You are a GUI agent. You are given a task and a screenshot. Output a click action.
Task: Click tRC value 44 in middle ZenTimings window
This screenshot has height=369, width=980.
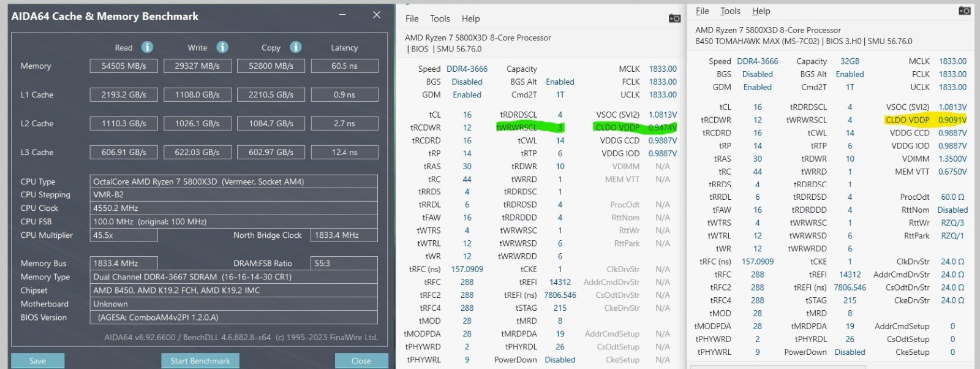click(x=467, y=179)
